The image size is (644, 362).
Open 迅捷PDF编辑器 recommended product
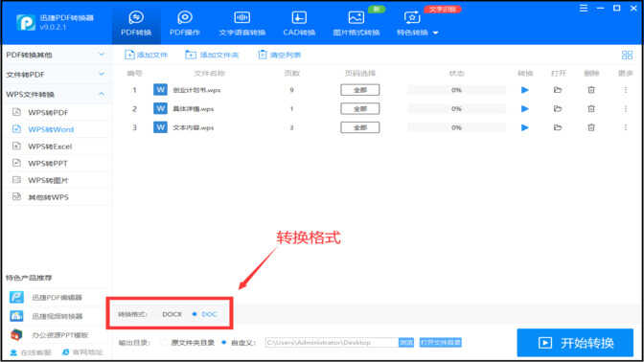[46, 297]
